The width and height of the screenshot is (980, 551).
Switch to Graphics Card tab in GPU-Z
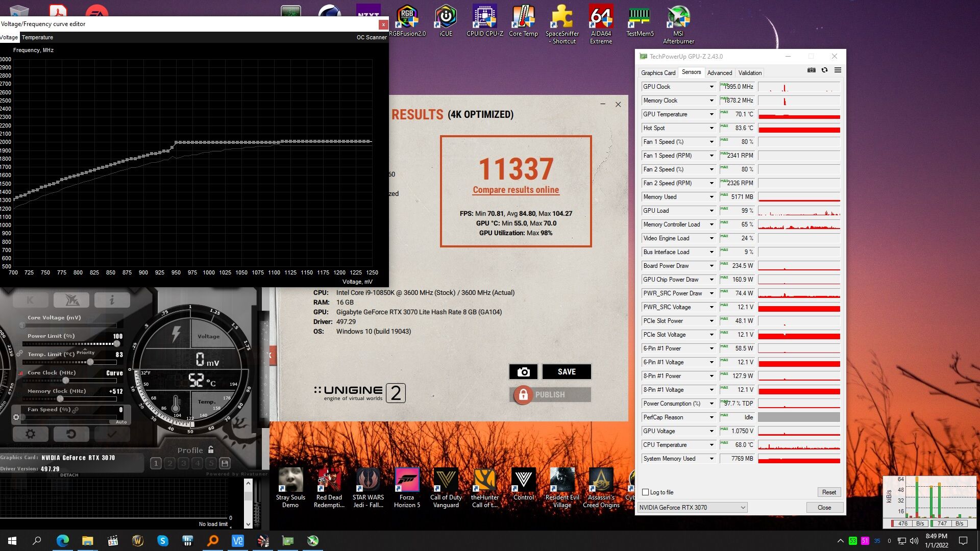658,73
